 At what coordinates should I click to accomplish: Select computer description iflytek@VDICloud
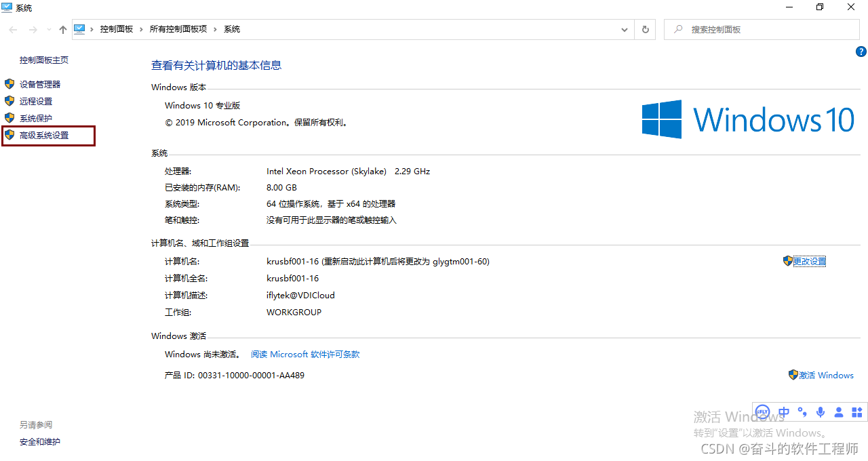300,295
